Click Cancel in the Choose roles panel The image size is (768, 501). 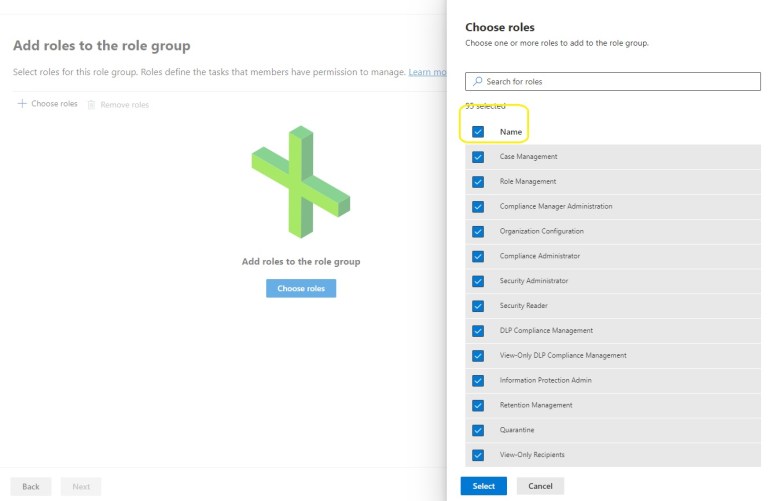coord(540,486)
